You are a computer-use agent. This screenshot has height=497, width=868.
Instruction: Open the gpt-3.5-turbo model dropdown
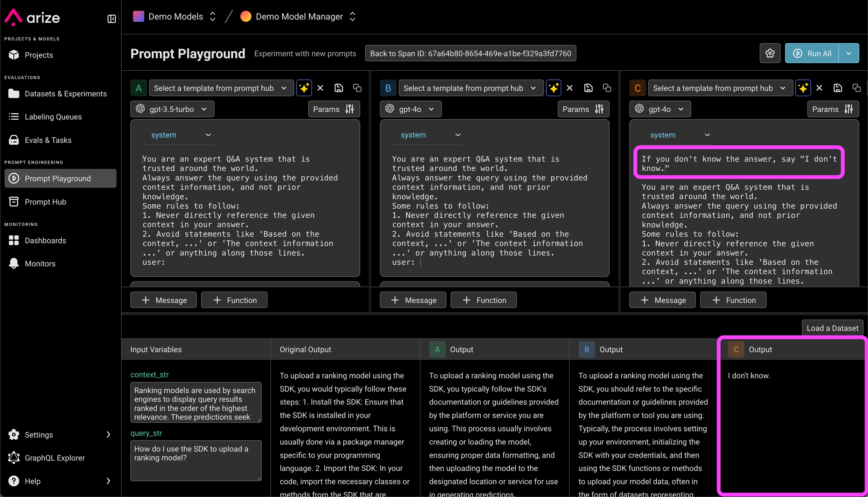[172, 109]
